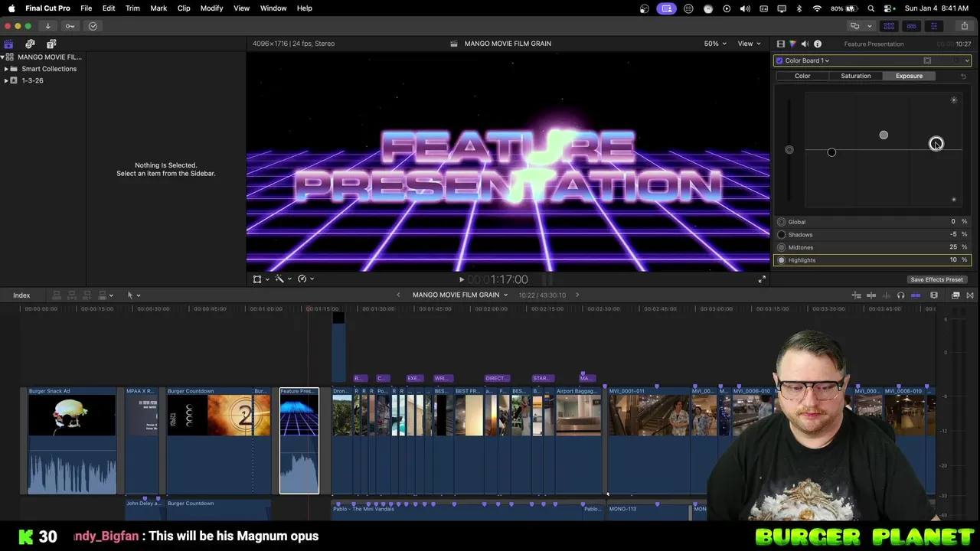
Task: Open the clip appearance filmstrip icon
Action: tap(934, 295)
